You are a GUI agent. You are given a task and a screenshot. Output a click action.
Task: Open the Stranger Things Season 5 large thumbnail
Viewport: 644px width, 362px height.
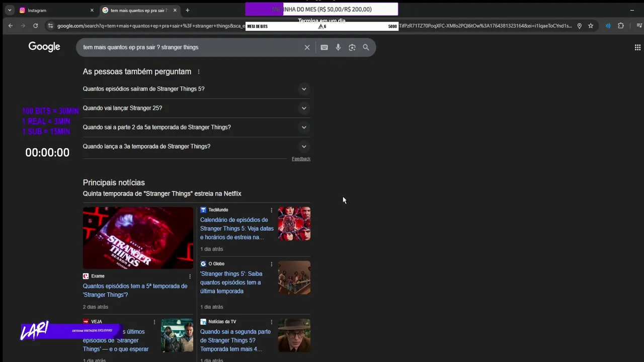click(x=138, y=238)
